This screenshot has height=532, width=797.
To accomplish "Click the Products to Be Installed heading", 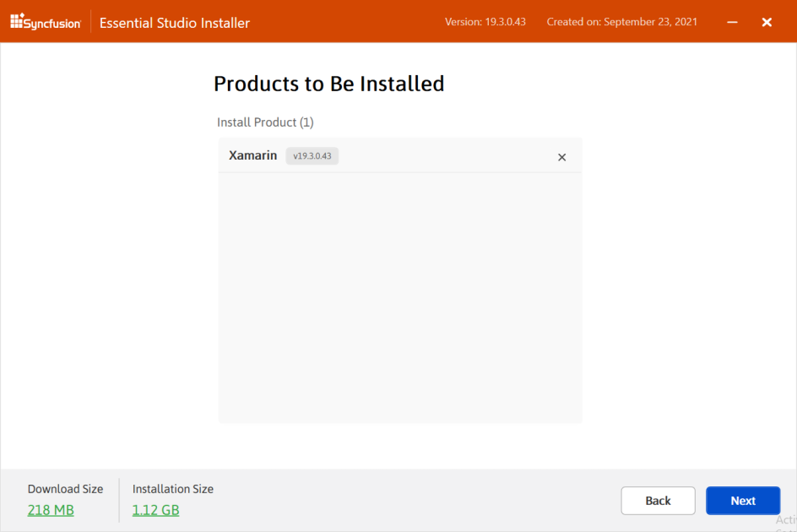I will tap(328, 84).
